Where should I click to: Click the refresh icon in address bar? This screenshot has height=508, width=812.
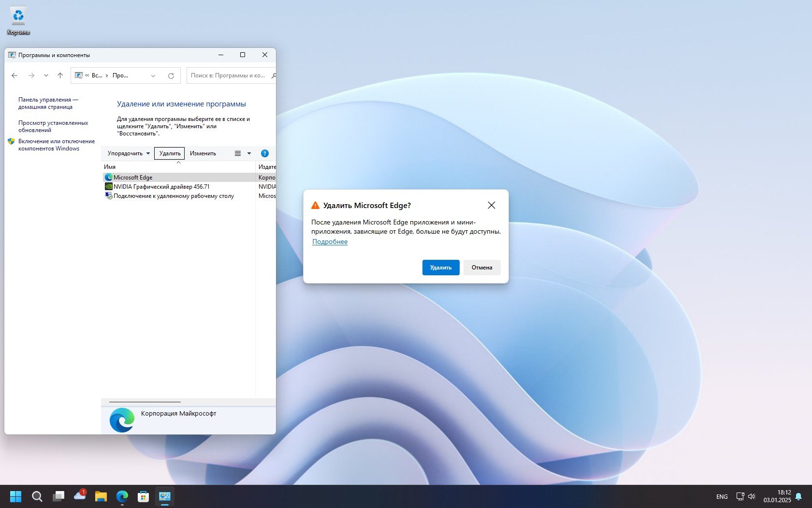pos(171,75)
